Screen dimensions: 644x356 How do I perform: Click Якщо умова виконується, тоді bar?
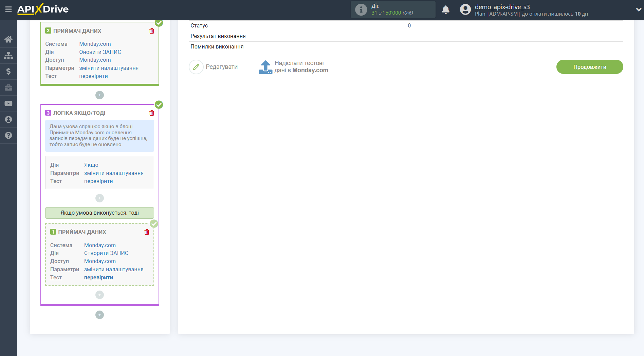click(x=99, y=213)
